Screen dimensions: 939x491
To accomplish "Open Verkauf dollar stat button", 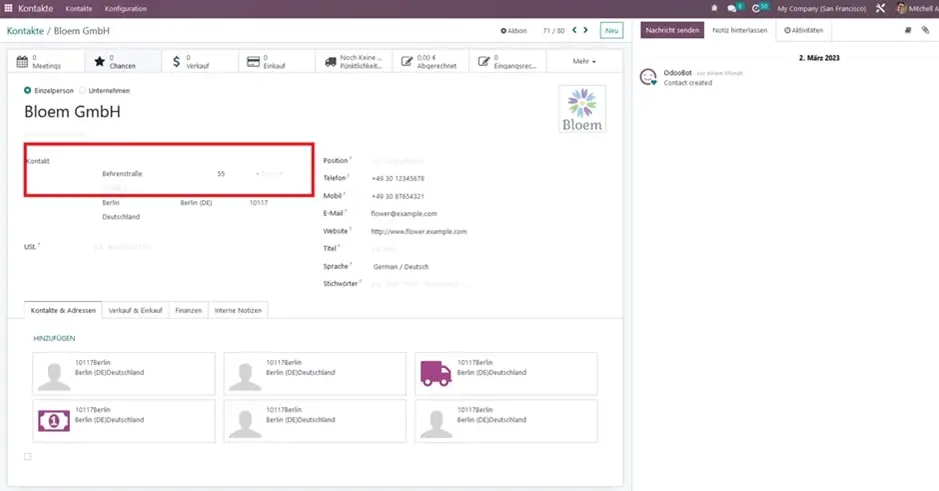I will coord(199,62).
